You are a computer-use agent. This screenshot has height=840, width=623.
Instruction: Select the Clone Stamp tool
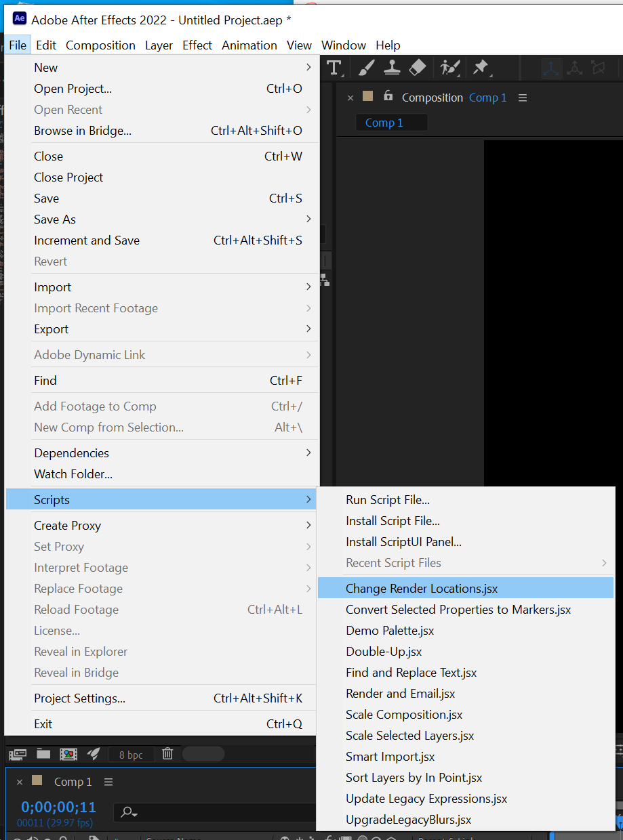point(392,67)
